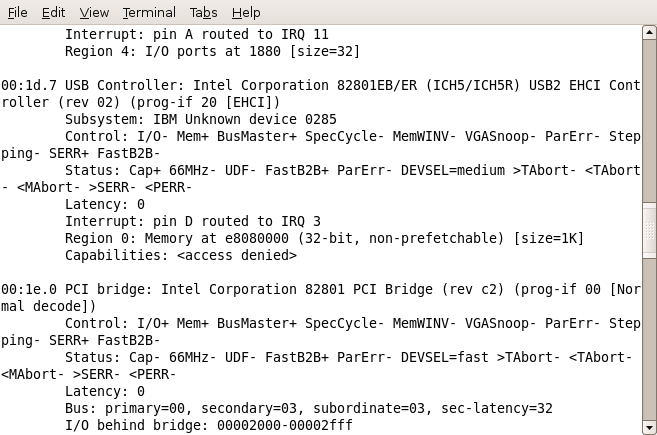The height and width of the screenshot is (435, 657).
Task: Click the vertical scrollbar thumb handle
Action: pyautogui.click(x=649, y=230)
